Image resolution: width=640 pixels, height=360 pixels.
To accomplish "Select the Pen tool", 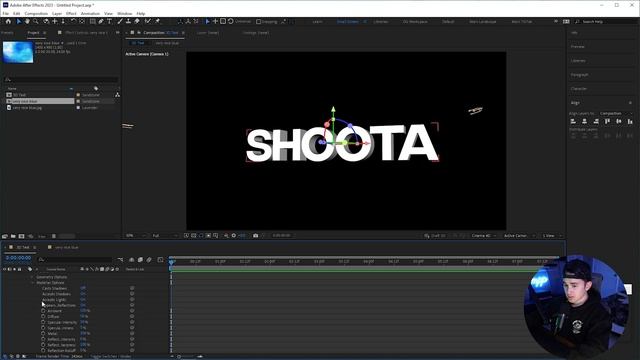I will [x=101, y=21].
